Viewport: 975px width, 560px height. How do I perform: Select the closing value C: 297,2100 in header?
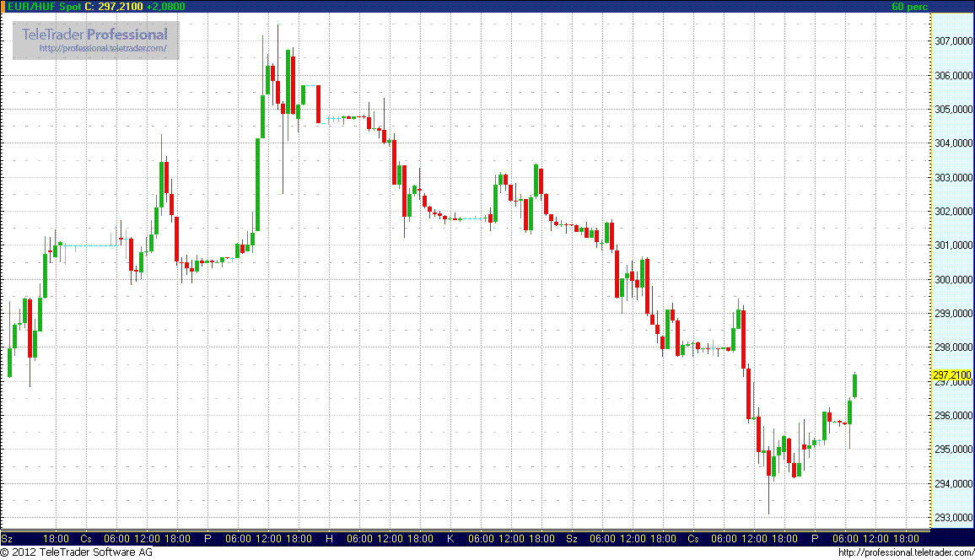click(x=114, y=6)
